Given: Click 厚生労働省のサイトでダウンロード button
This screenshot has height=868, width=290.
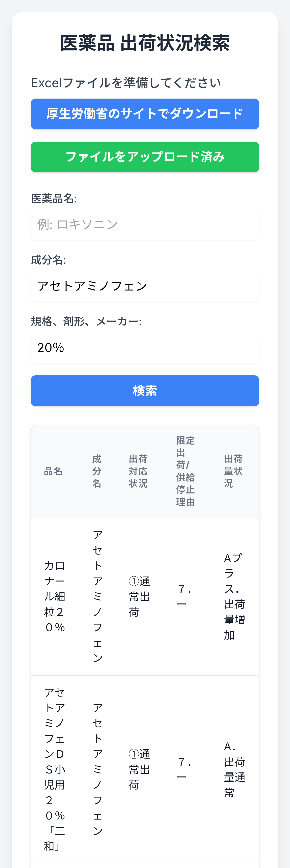Looking at the screenshot, I should 145,114.
